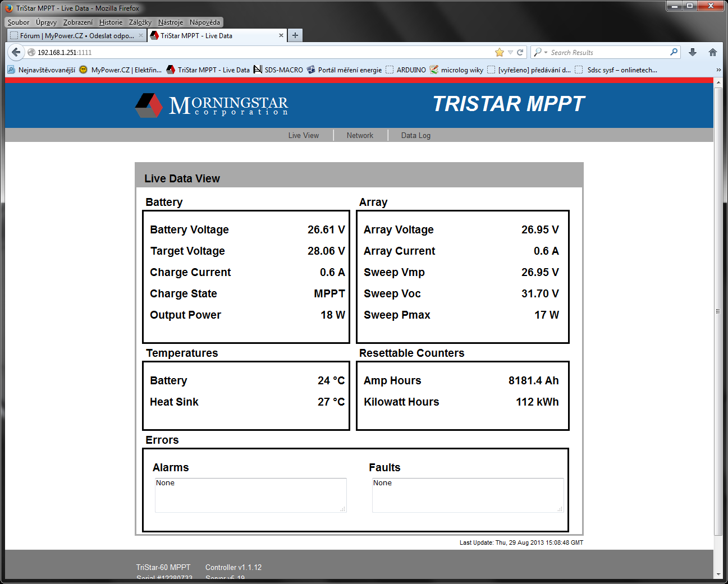This screenshot has height=584, width=728.
Task: Open the Data Log page link
Action: click(x=416, y=135)
